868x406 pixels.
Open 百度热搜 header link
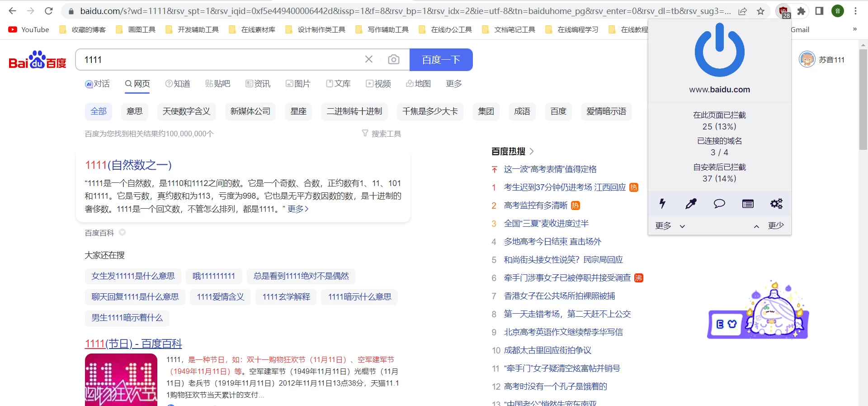pyautogui.click(x=513, y=151)
